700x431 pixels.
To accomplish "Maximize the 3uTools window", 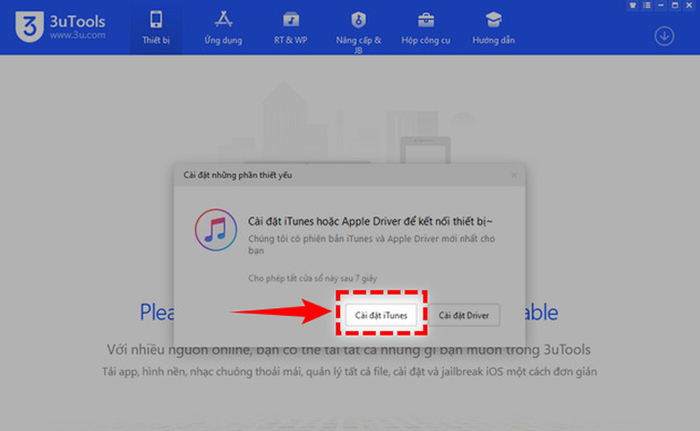I will (675, 5).
